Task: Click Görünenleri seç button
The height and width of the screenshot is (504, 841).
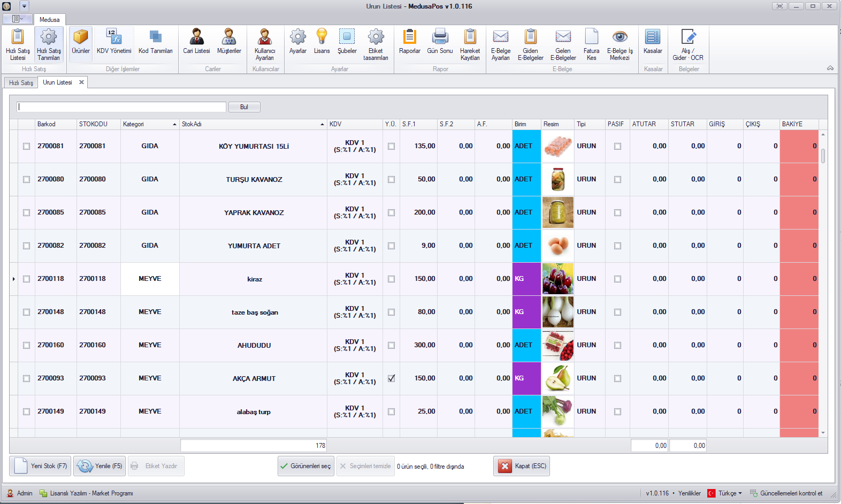Action: 306,466
